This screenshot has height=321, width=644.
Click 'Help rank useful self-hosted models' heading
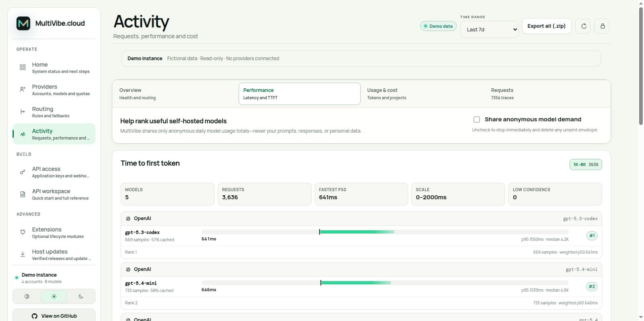point(173,121)
